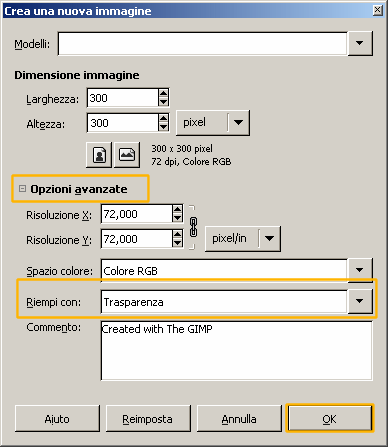Increase Risoluzione X with the up arrow
The width and height of the screenshot is (388, 447).
click(178, 209)
